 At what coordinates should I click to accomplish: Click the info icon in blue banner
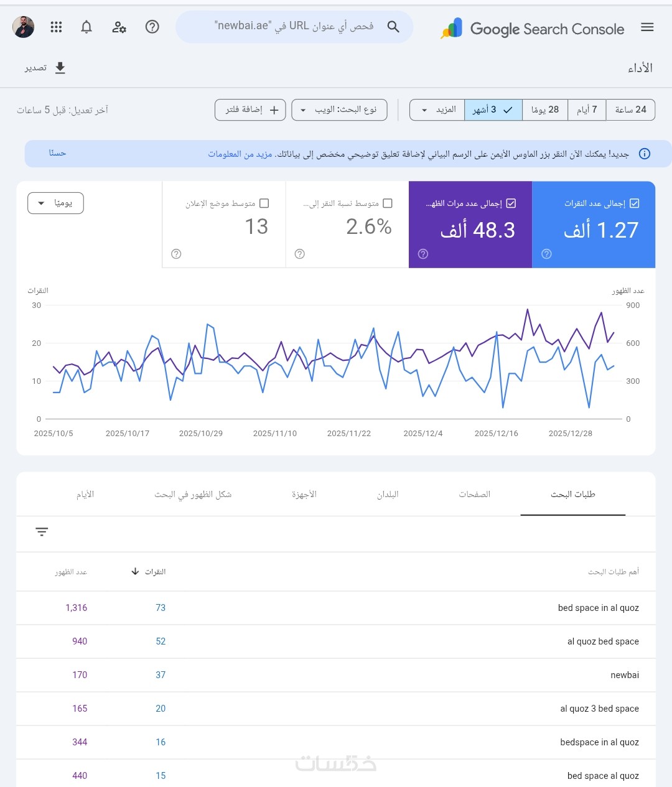tap(645, 154)
